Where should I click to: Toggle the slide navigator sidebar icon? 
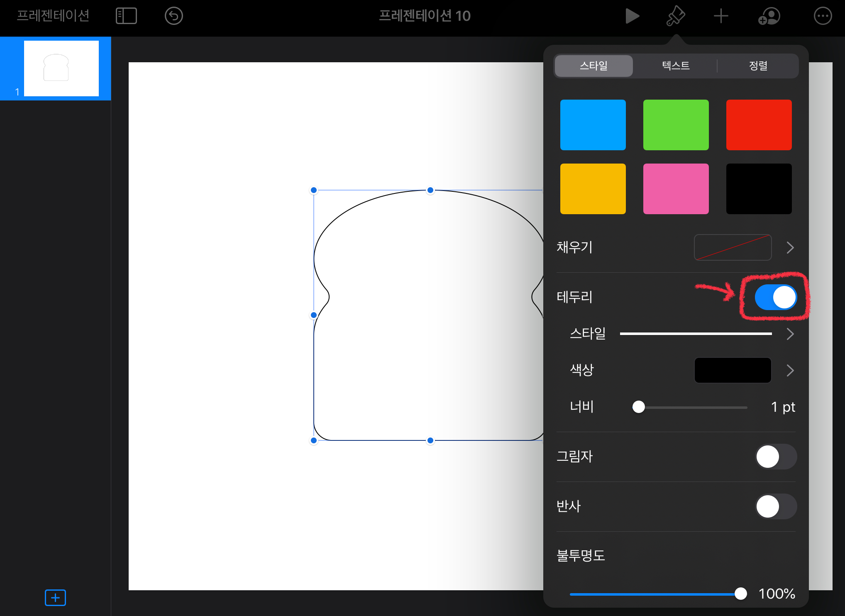126,16
